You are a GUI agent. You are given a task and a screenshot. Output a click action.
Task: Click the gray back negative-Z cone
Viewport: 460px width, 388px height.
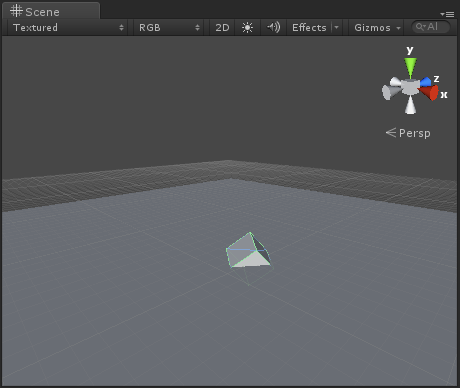[x=396, y=82]
